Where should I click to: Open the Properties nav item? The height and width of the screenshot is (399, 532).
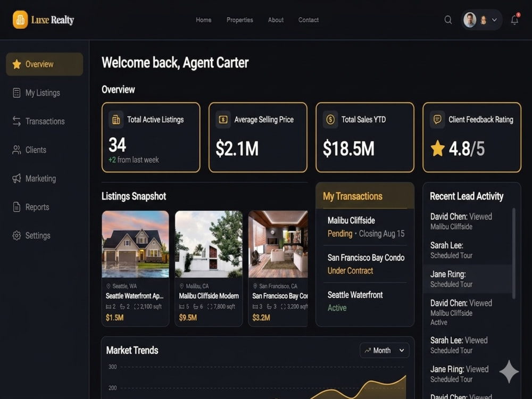click(x=240, y=20)
